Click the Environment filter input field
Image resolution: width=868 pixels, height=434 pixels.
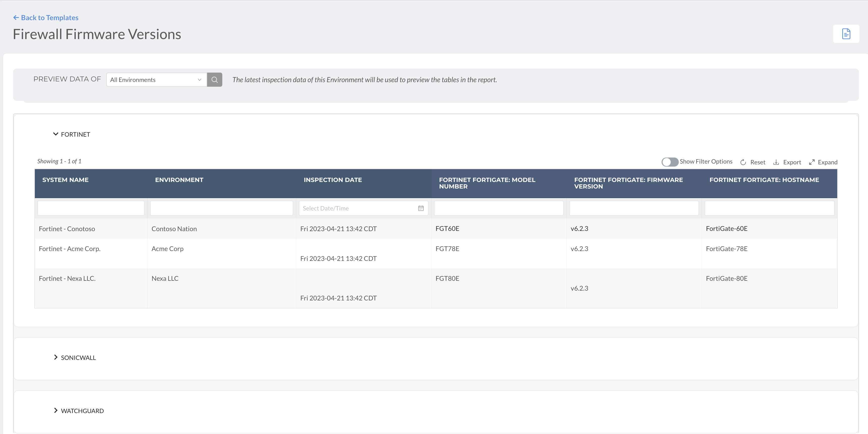[221, 208]
